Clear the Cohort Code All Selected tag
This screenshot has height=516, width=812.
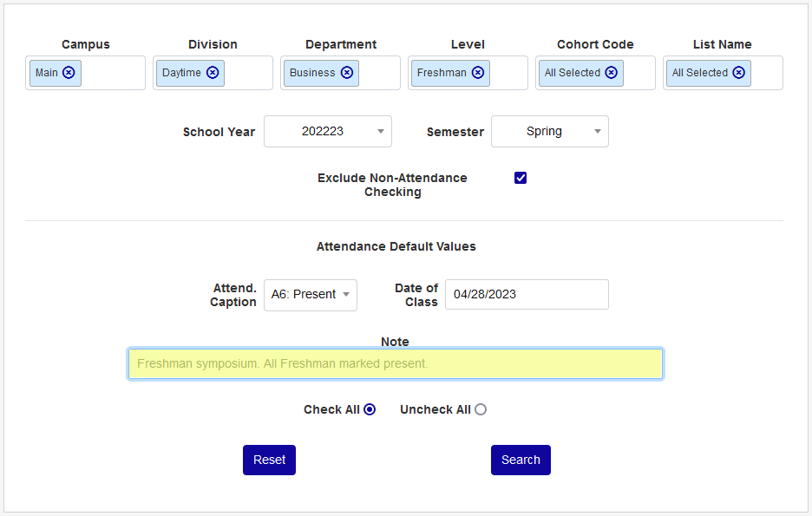(x=612, y=73)
